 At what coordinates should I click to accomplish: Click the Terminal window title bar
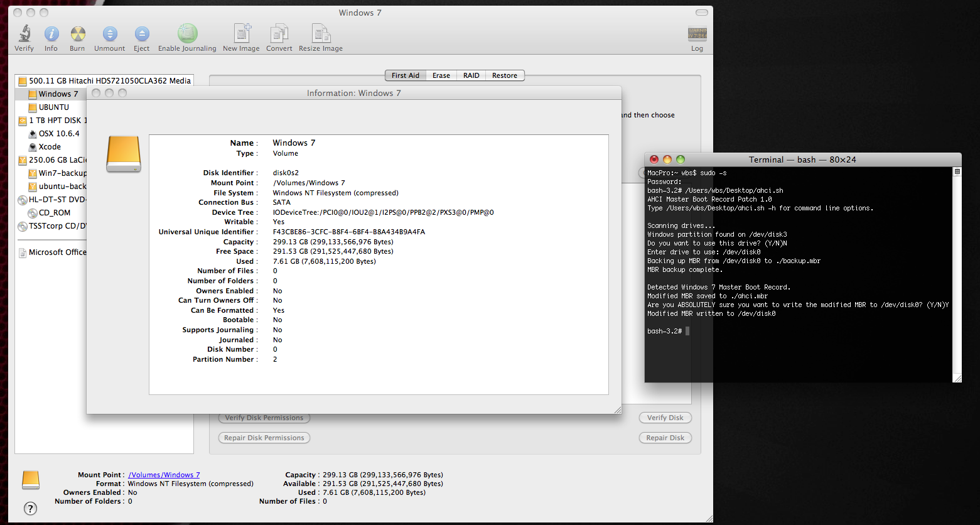tap(802, 160)
